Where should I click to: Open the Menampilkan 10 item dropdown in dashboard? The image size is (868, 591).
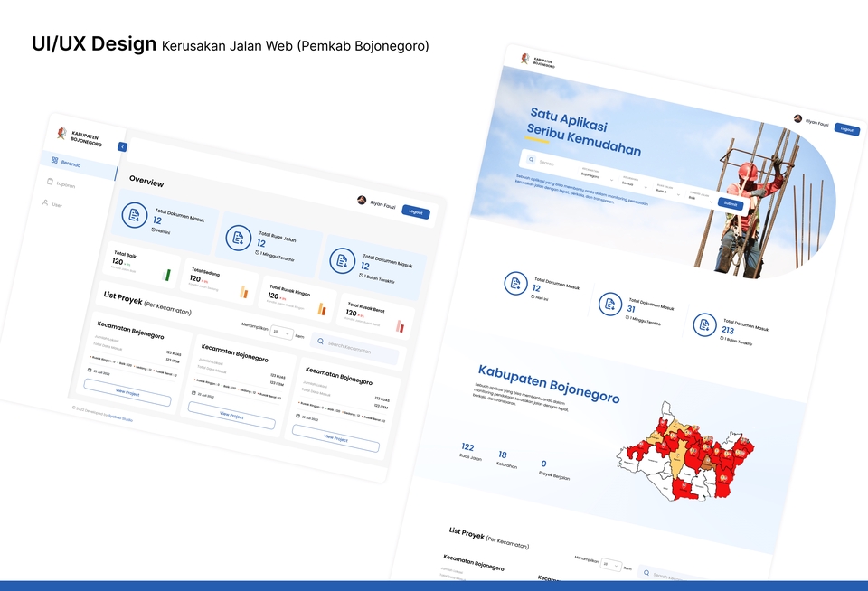[x=281, y=333]
